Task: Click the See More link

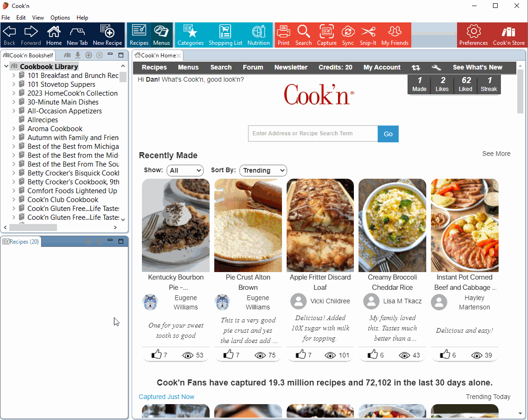Action: coord(496,154)
